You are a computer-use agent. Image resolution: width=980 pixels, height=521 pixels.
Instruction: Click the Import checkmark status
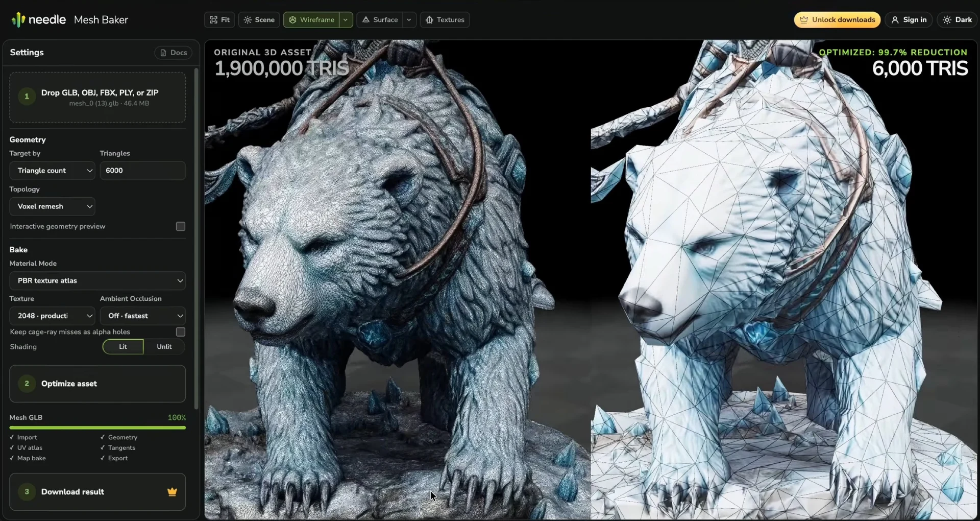pos(23,437)
